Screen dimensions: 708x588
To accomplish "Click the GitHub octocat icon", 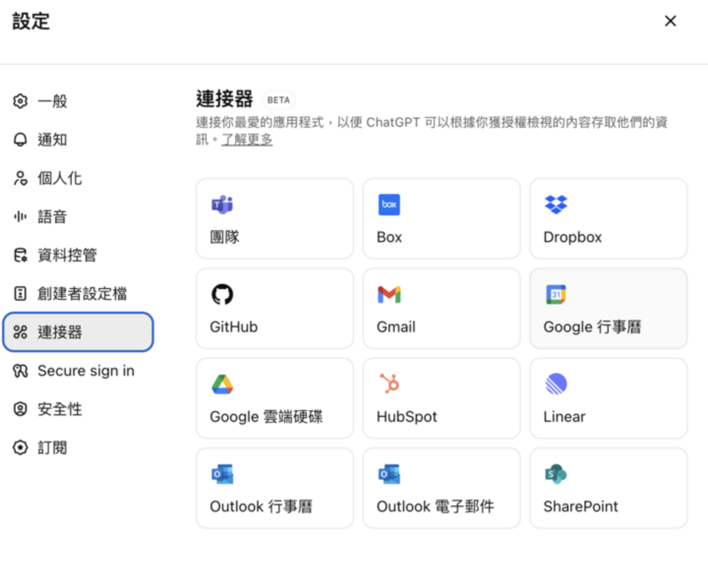I will tap(222, 294).
